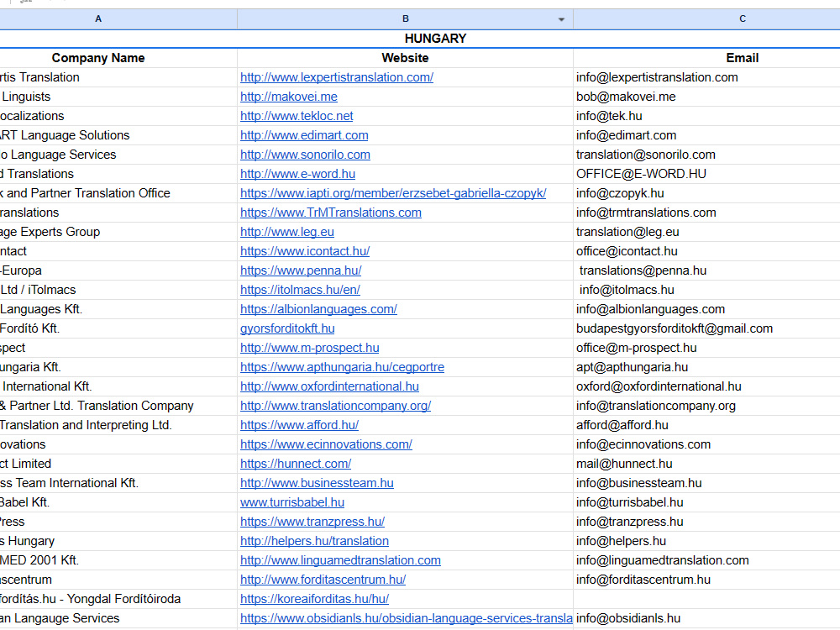
Task: Select the Email header cell
Action: [706, 58]
